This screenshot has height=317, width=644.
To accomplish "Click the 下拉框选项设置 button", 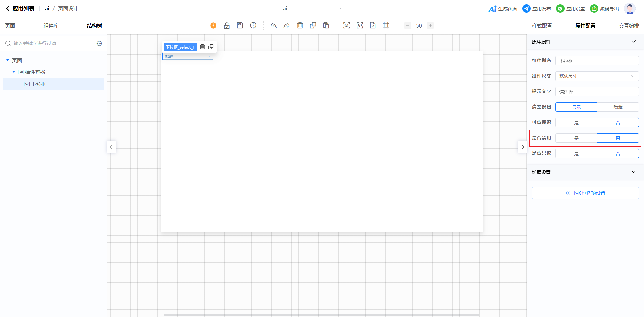I will pyautogui.click(x=585, y=193).
